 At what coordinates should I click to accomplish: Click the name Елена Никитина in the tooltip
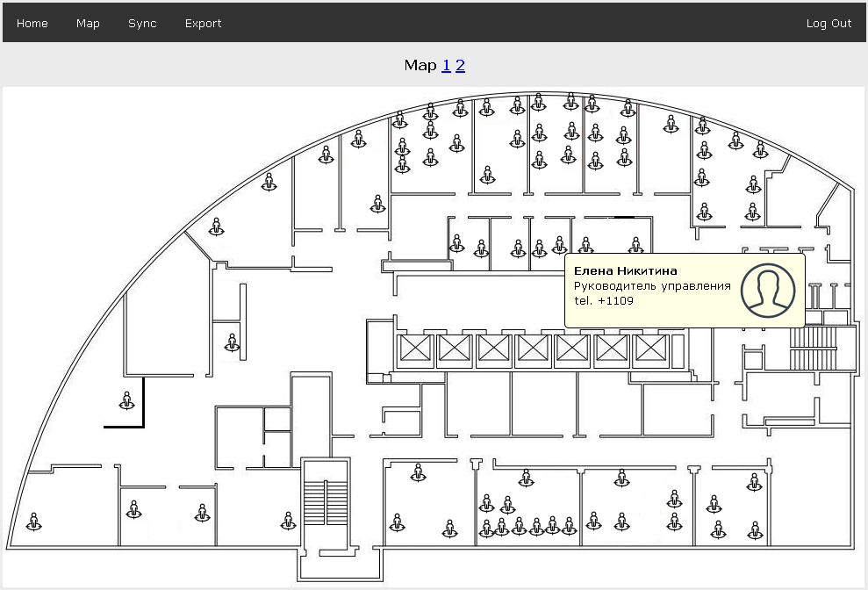626,271
